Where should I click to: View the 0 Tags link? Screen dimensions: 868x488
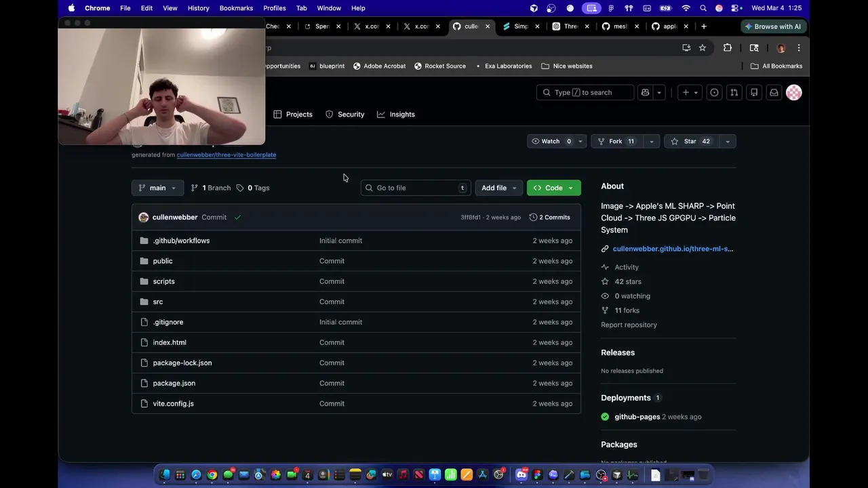(x=253, y=188)
